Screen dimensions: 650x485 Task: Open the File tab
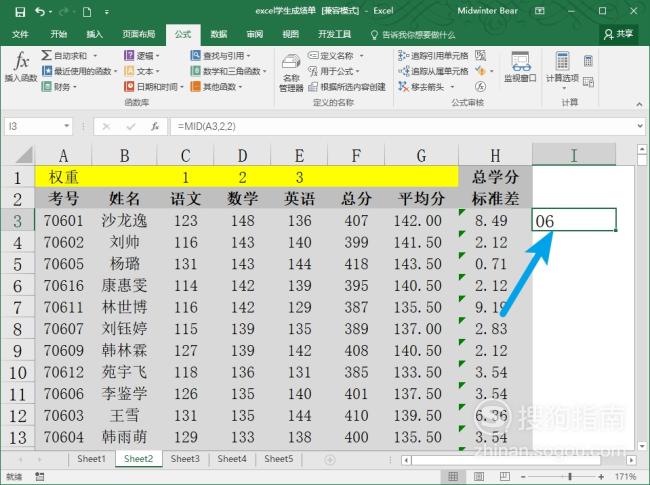click(20, 34)
